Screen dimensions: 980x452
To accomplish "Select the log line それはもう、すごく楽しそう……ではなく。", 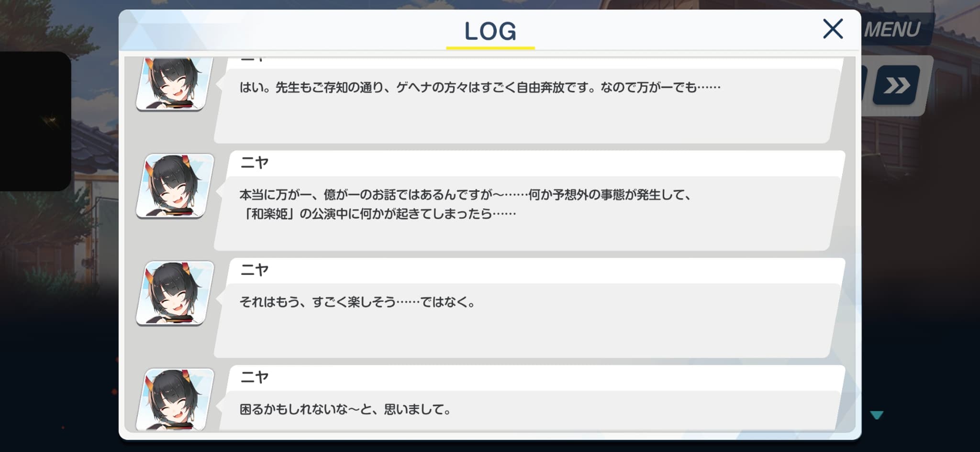I will [x=357, y=302].
